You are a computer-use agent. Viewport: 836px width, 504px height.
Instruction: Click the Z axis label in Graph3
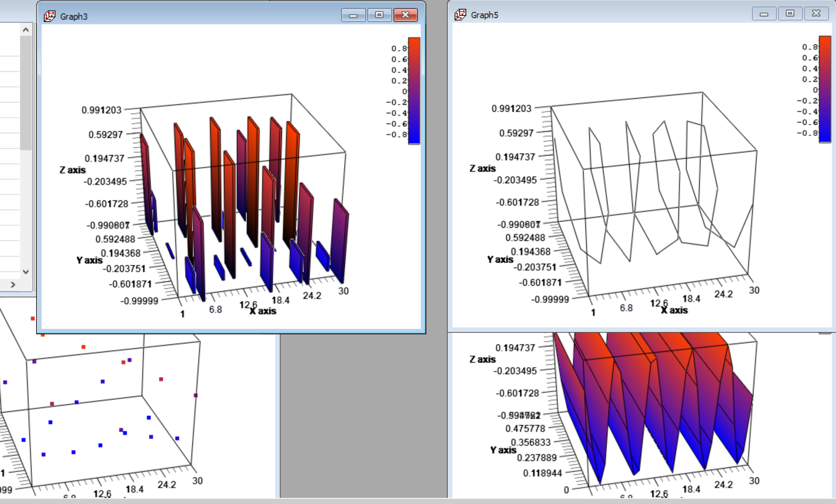pos(73,170)
